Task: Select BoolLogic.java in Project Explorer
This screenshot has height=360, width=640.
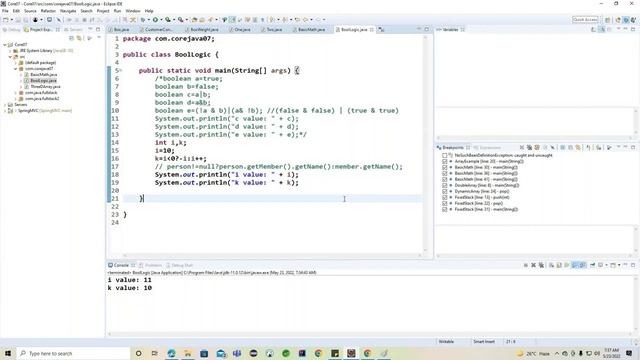Action: tap(43, 81)
